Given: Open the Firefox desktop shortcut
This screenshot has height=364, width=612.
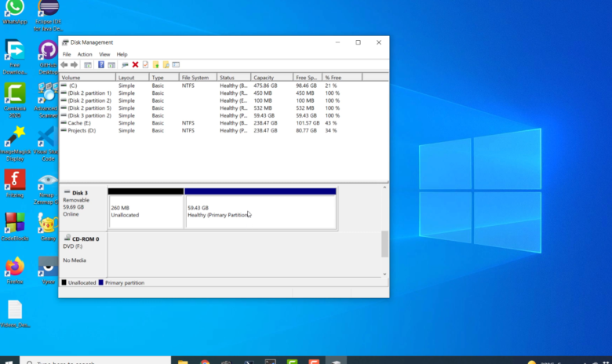Looking at the screenshot, I should 15,270.
